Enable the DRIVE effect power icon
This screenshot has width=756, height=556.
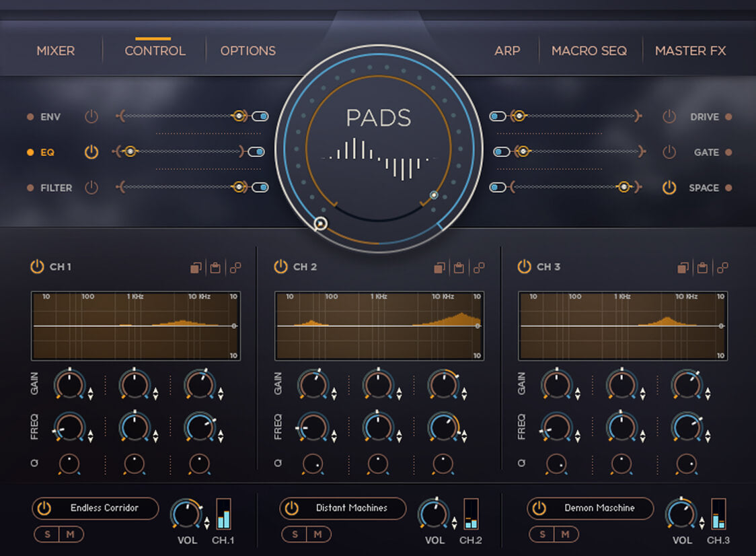[x=669, y=116]
